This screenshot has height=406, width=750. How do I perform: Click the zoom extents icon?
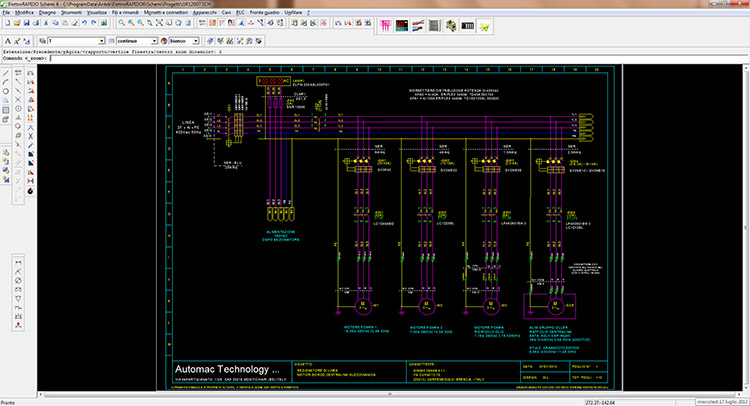[x=159, y=23]
